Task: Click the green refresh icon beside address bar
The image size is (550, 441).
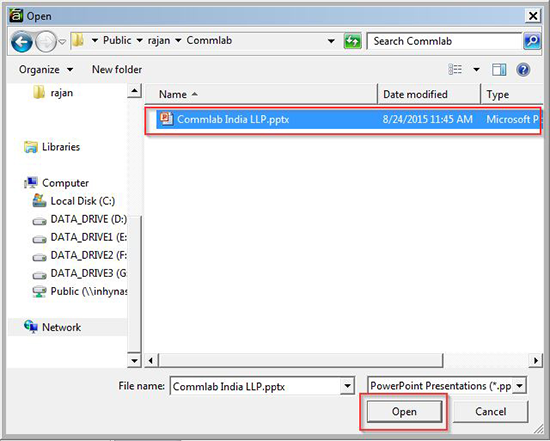Action: pos(353,41)
